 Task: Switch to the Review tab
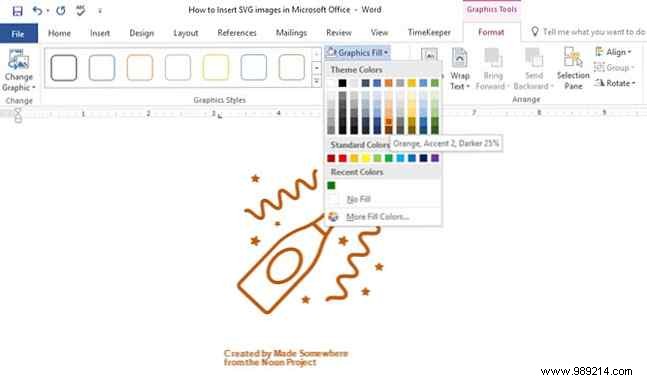[x=339, y=33]
